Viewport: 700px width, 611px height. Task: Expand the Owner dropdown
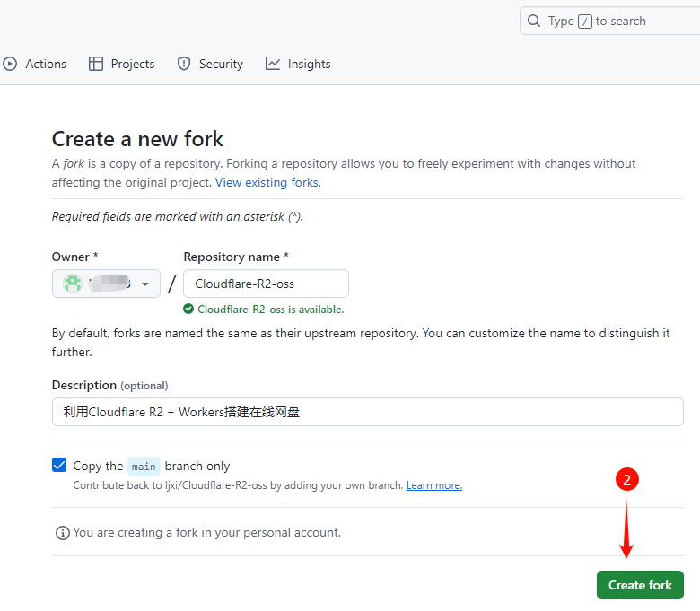click(106, 284)
